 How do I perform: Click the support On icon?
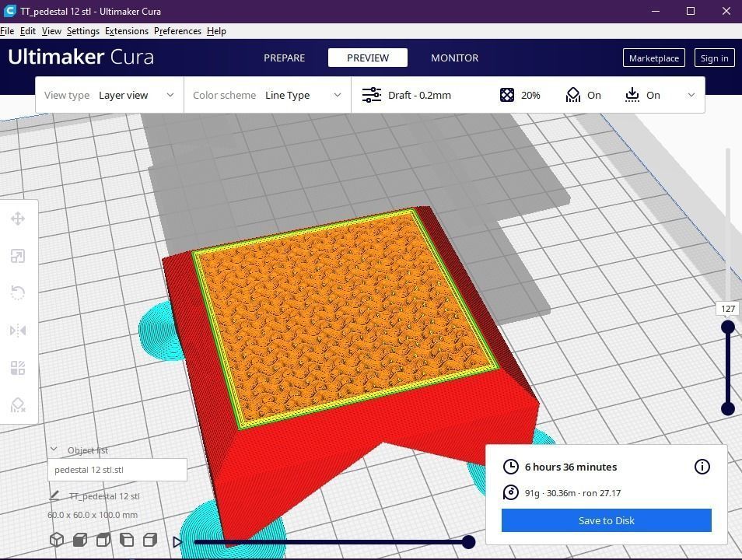point(573,95)
